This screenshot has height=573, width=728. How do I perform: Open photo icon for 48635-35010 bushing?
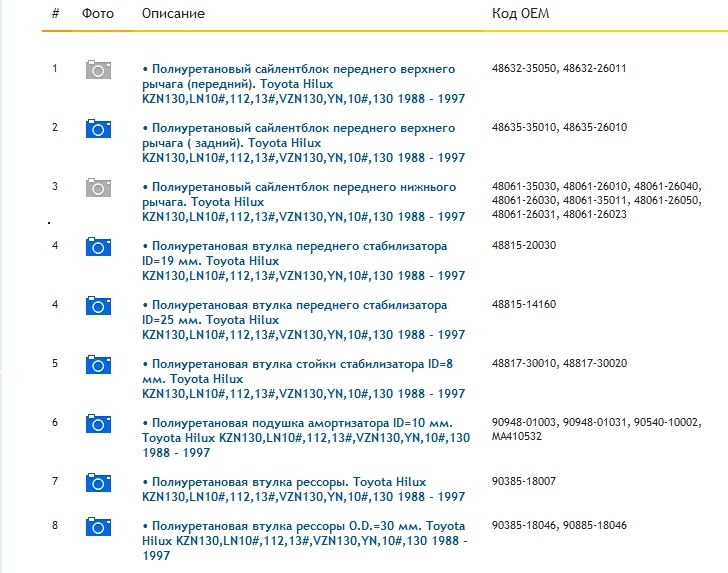[x=98, y=129]
